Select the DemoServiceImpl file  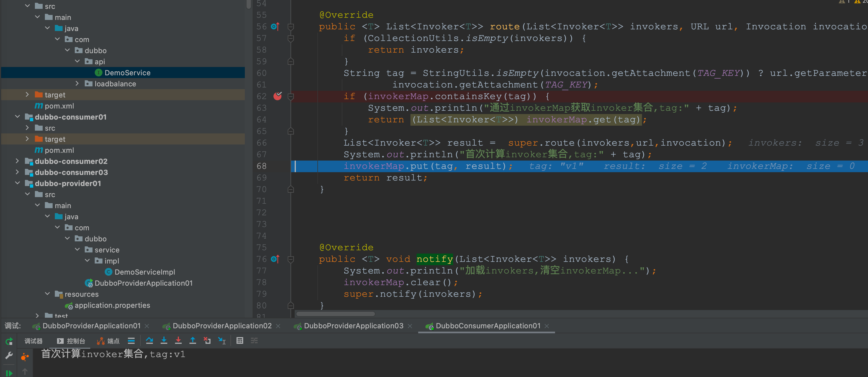[145, 272]
